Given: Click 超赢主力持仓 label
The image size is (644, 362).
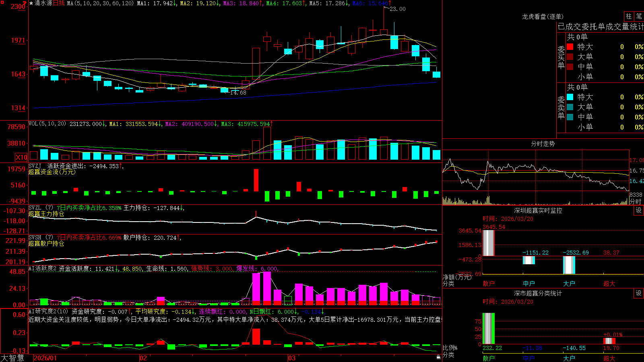Looking at the screenshot, I should [46, 214].
